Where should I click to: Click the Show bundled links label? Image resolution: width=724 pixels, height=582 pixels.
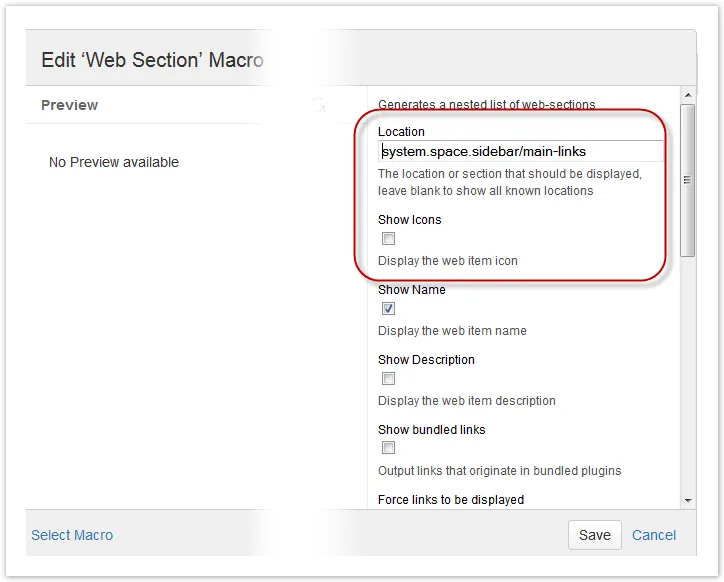(x=432, y=430)
